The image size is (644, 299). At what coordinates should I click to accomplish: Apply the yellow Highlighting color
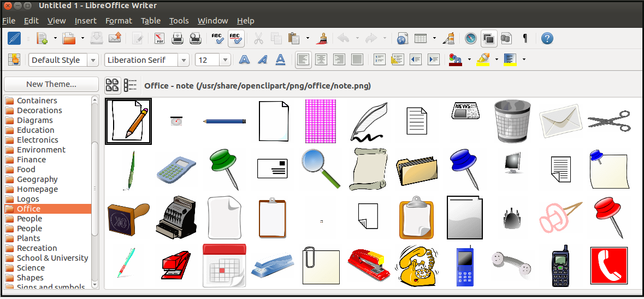click(483, 60)
